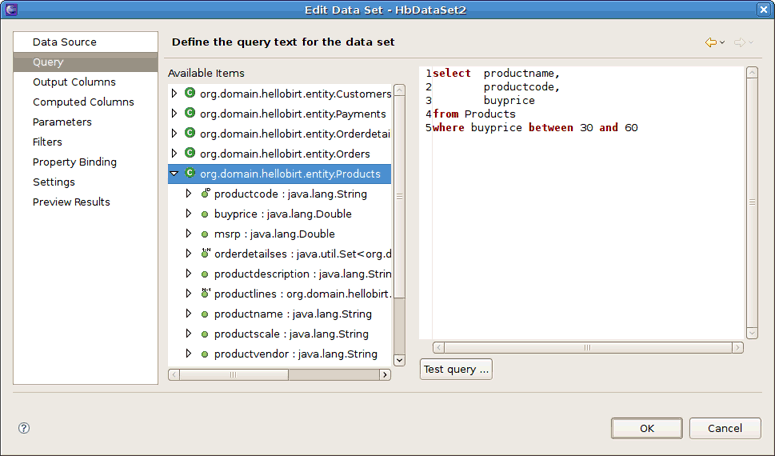Click the buyprice field icon
The height and width of the screenshot is (456, 775).
204,214
